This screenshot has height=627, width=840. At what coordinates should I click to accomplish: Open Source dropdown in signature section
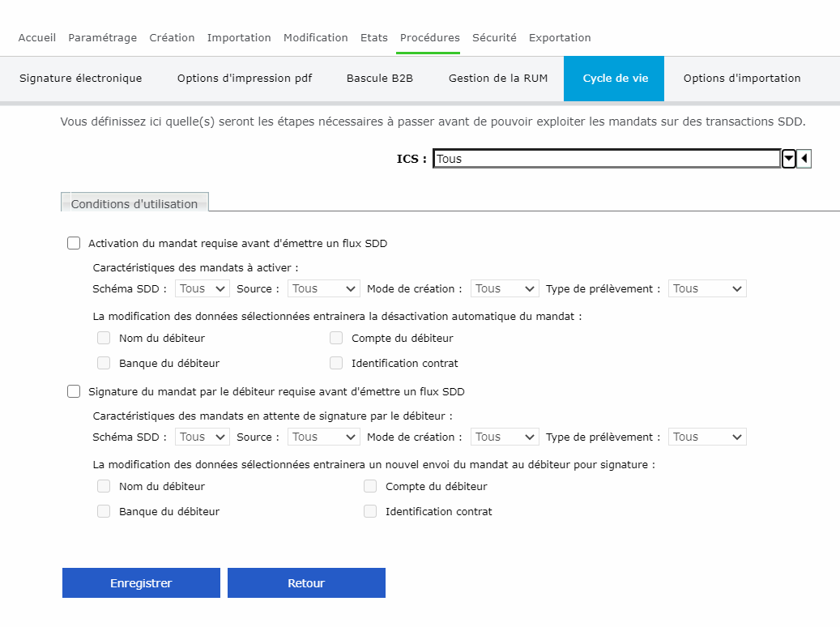click(x=323, y=437)
